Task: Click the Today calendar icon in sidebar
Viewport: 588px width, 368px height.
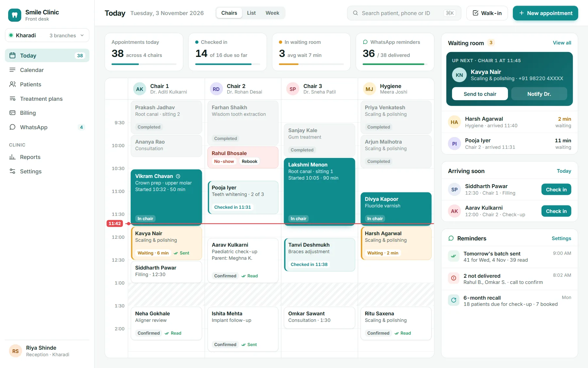Action: (x=12, y=55)
